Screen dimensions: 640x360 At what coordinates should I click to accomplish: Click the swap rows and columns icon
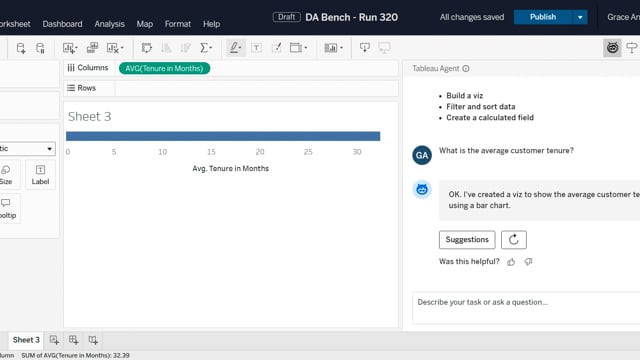[147, 48]
